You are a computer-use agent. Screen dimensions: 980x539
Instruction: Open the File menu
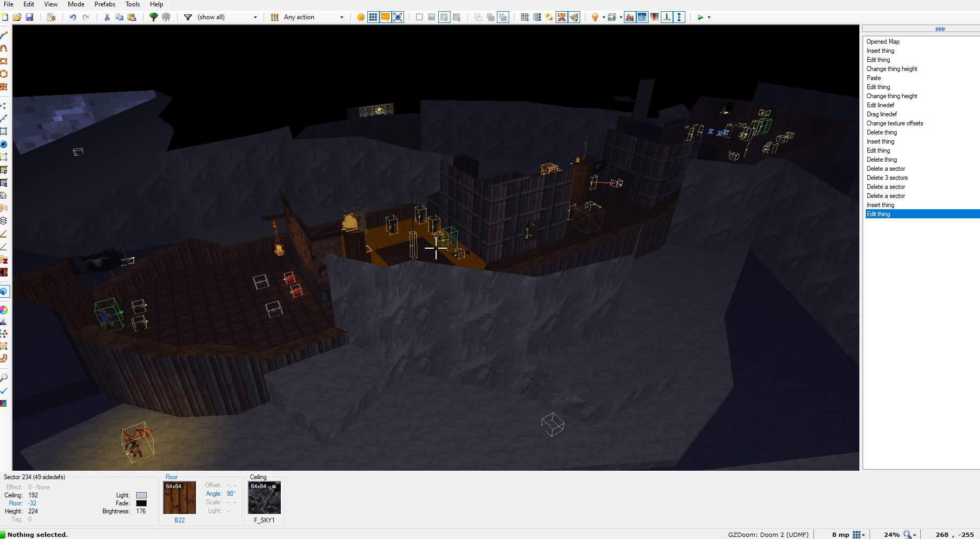(9, 4)
